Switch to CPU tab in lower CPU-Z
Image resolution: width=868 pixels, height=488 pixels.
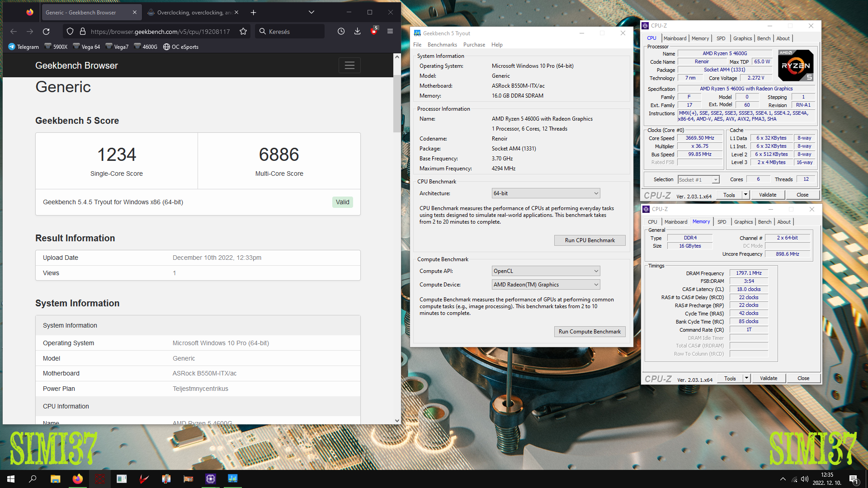pyautogui.click(x=652, y=222)
